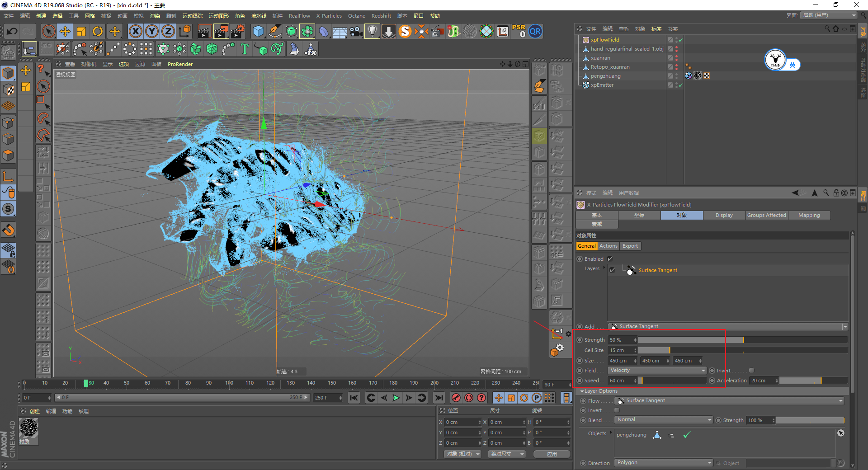Toggle visibility dots of the xuanran object
The height and width of the screenshot is (470, 868).
676,58
